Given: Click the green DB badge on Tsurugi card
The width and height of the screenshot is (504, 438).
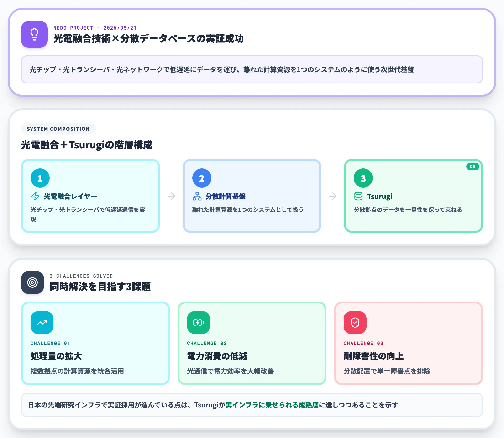Looking at the screenshot, I should tap(472, 167).
